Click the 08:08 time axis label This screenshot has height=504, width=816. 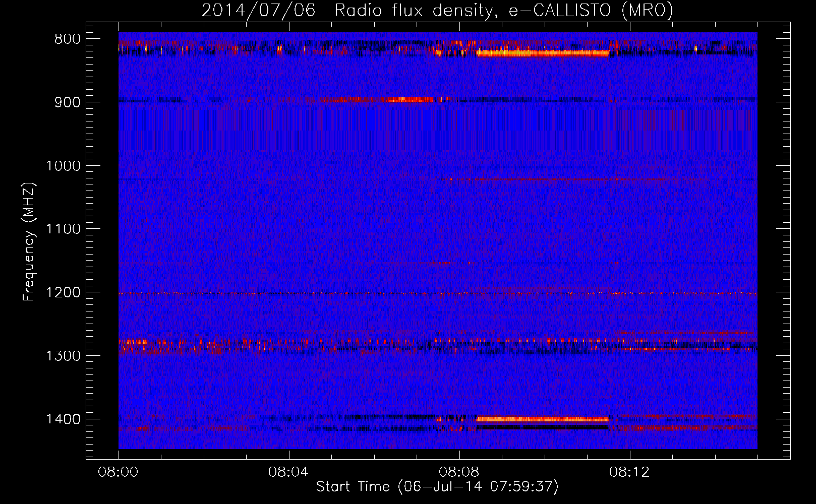[x=459, y=472]
